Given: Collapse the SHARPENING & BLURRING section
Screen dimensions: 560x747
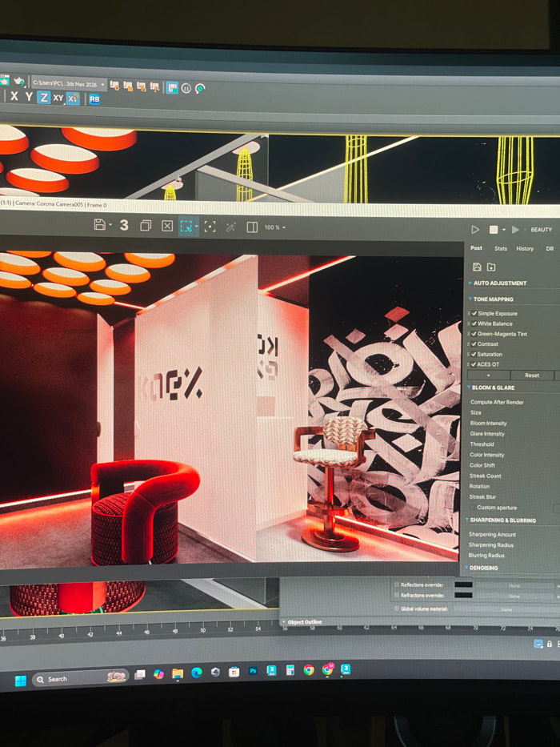Looking at the screenshot, I should point(501,520).
